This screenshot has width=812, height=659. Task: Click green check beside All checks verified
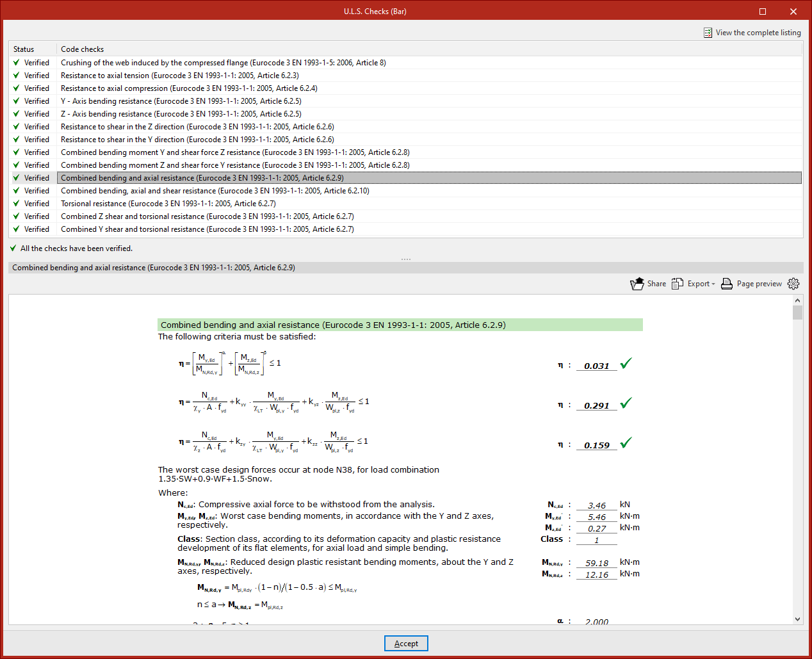click(x=13, y=248)
